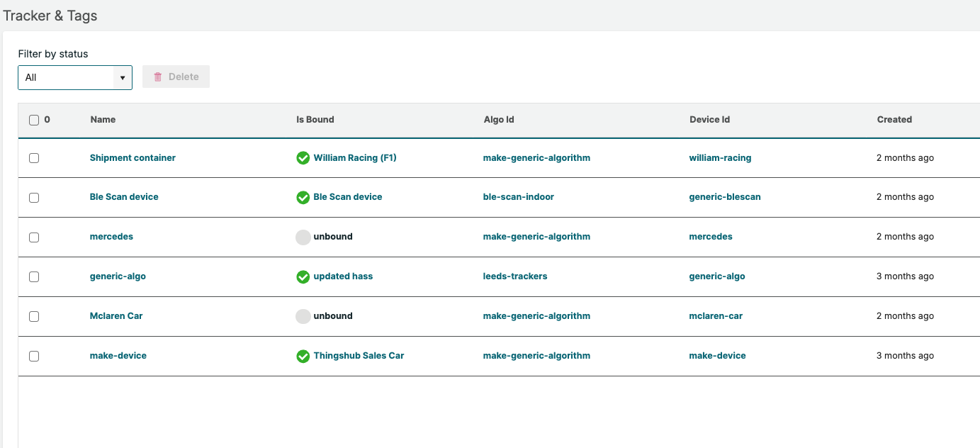
Task: Click the Created column header
Action: point(894,120)
